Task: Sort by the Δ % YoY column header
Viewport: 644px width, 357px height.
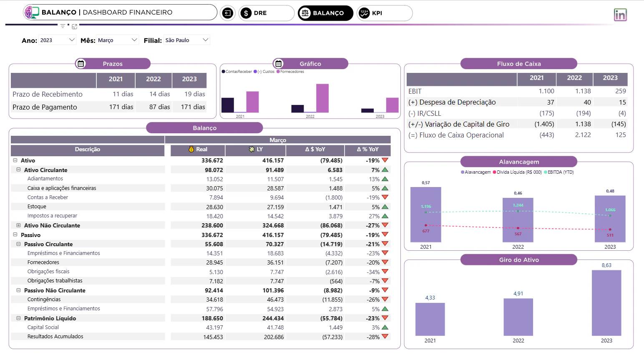Action: [368, 150]
